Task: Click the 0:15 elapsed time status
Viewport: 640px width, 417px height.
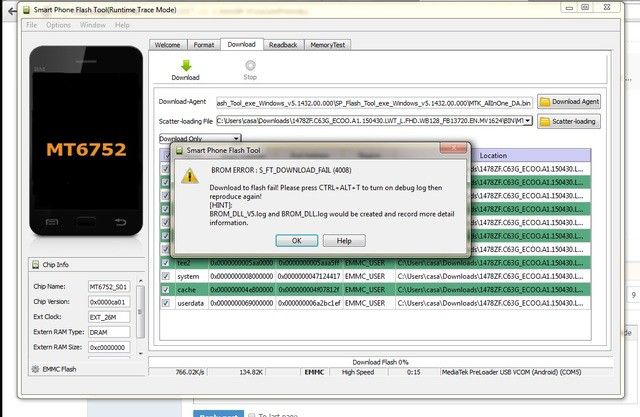Action: click(x=413, y=372)
